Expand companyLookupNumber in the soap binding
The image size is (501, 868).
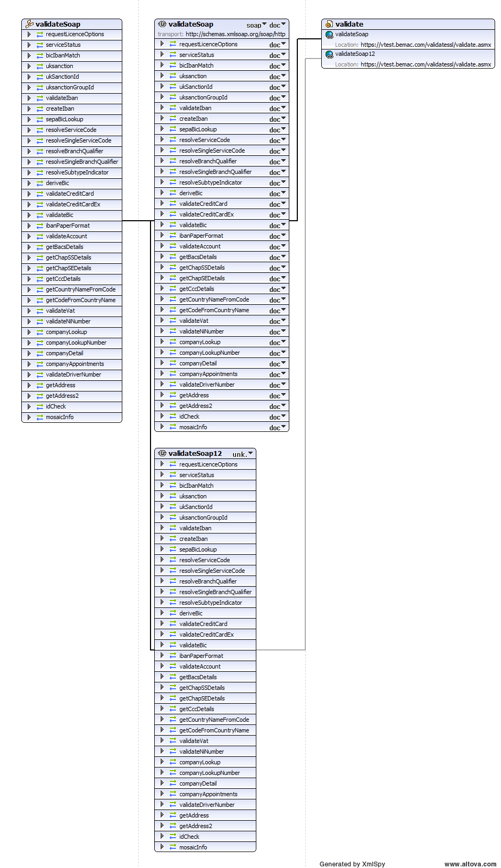162,352
